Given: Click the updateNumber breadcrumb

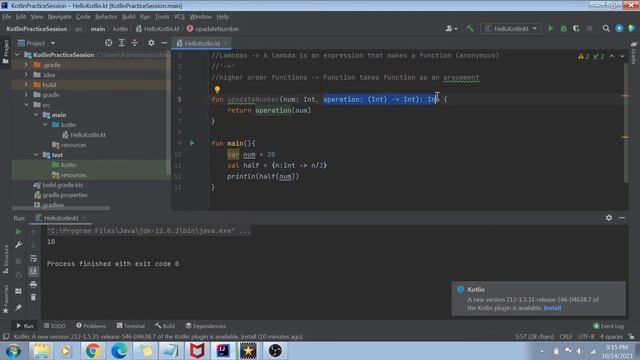Looking at the screenshot, I should [x=213, y=29].
